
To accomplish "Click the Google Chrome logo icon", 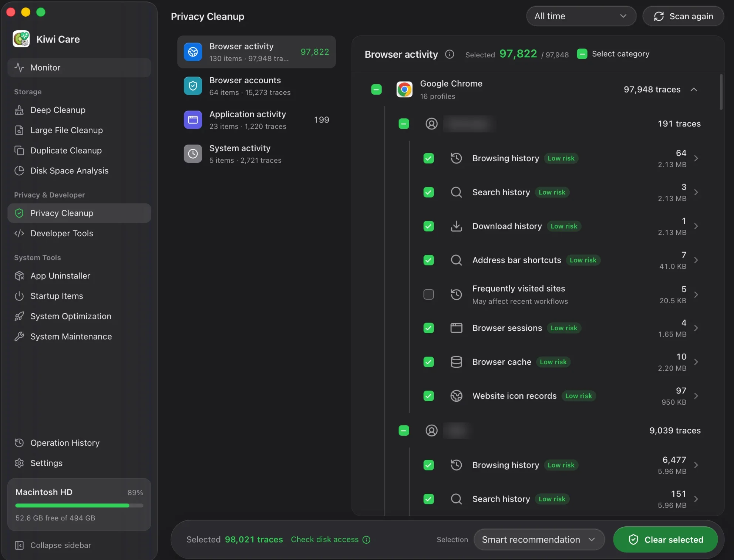I will 404,90.
